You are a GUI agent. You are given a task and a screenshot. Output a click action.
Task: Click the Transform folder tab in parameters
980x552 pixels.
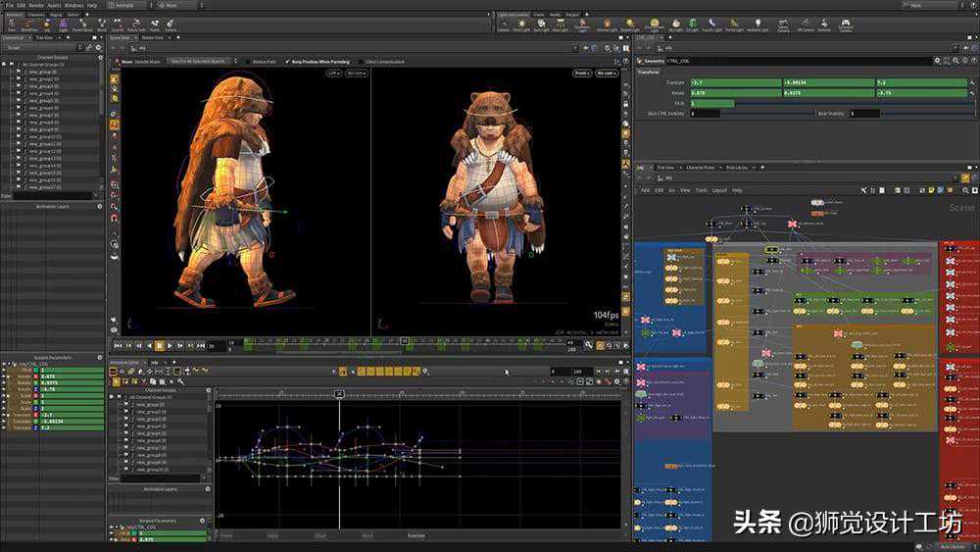[649, 72]
